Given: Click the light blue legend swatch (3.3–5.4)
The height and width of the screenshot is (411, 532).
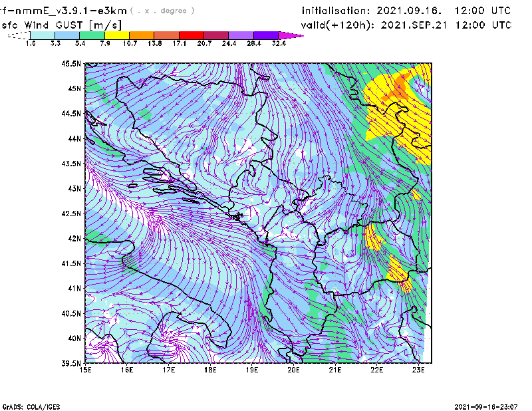Looking at the screenshot, I should [67, 35].
